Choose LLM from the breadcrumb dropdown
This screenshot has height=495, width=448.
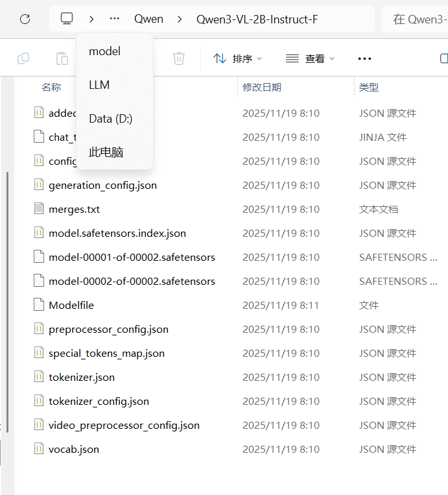tap(115, 85)
